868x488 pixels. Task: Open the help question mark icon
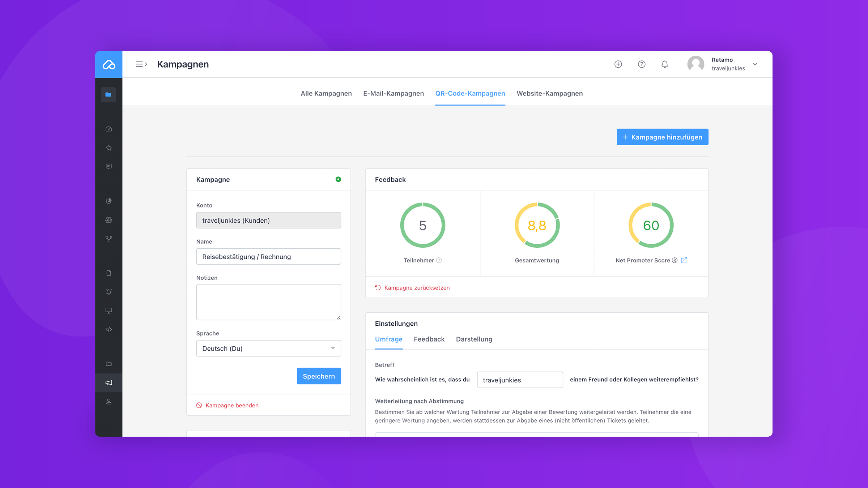click(x=642, y=64)
